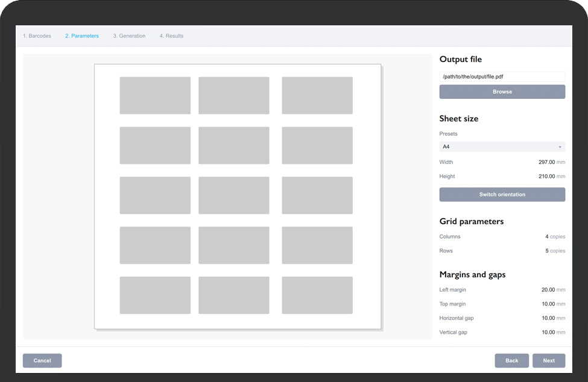Screen dimensions: 588x382
Task: Edit the Top margin value
Action: (x=548, y=304)
